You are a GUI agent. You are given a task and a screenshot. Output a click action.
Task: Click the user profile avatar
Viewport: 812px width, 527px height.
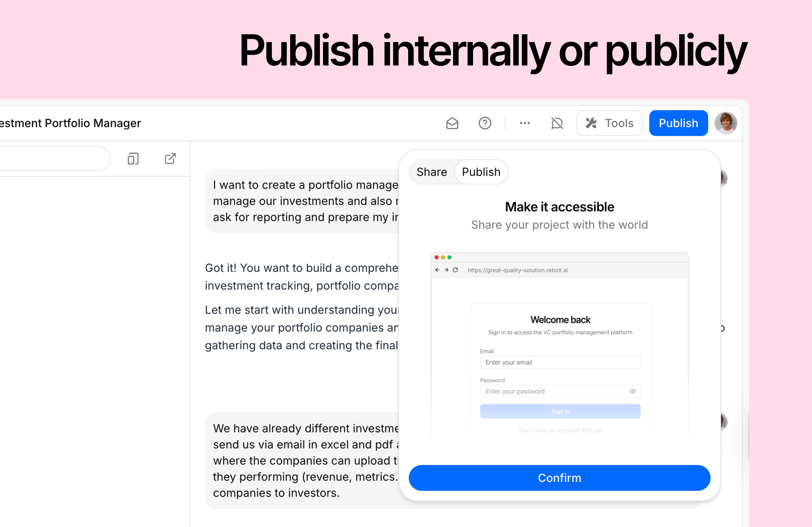(x=725, y=123)
